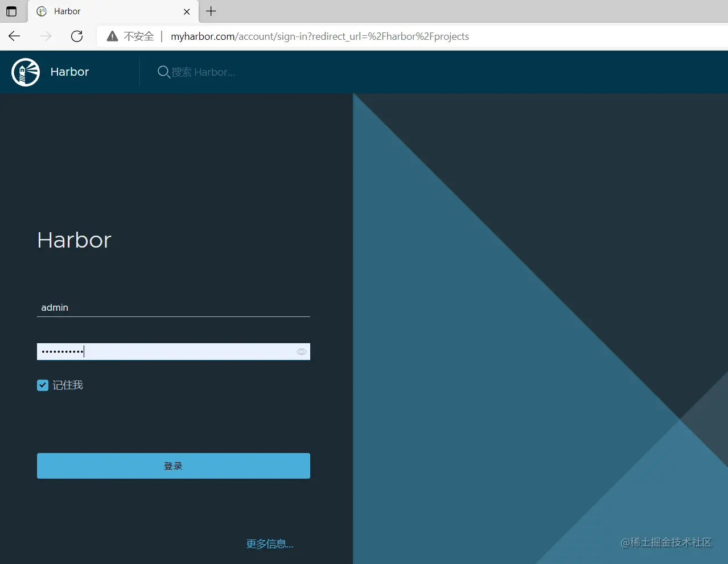This screenshot has width=728, height=564.
Task: Click the large Harbor login heading
Action: [74, 240]
